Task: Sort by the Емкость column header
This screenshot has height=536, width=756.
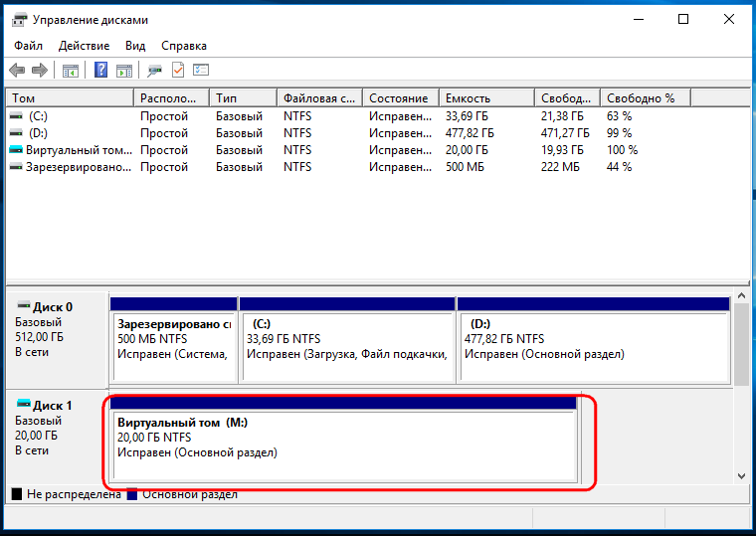Action: coord(487,98)
